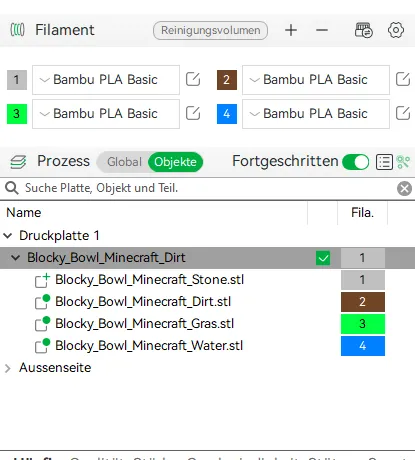Change the brown filament 2 color swatch

click(227, 80)
